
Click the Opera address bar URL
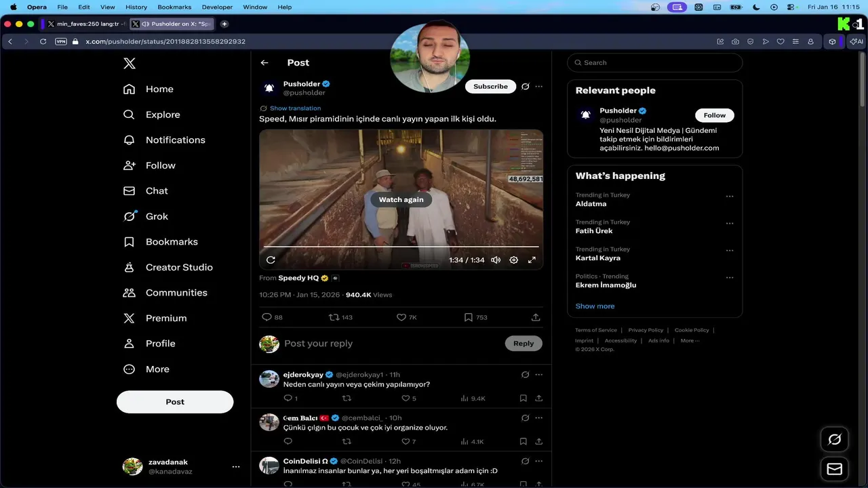tap(165, 41)
